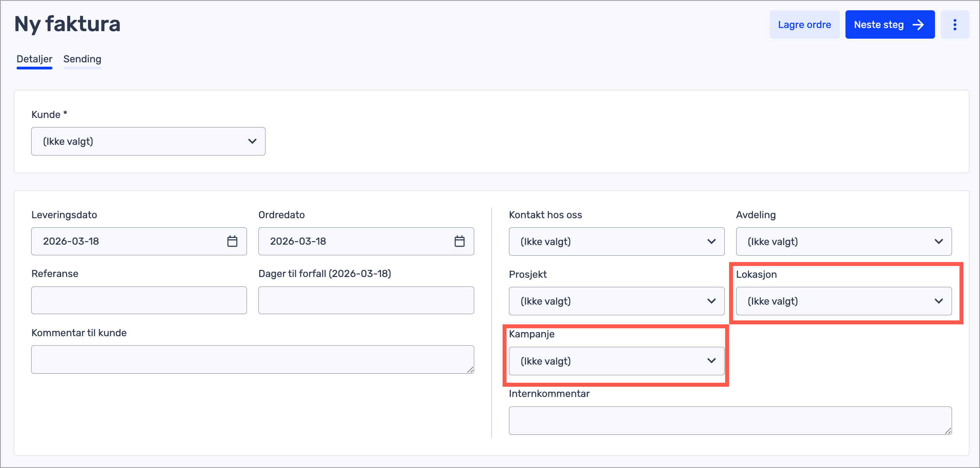Click the Kunde dropdown chevron arrow
The image size is (980, 468).
(252, 141)
